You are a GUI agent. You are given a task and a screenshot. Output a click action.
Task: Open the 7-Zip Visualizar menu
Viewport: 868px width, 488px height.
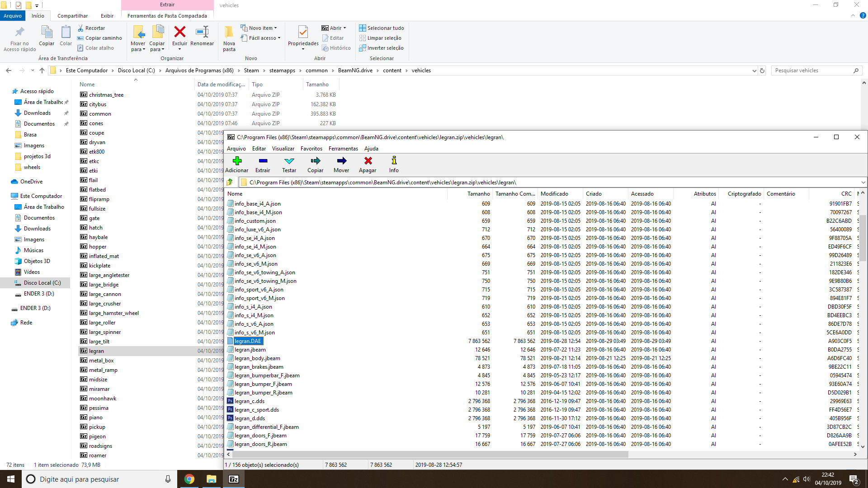(283, 149)
